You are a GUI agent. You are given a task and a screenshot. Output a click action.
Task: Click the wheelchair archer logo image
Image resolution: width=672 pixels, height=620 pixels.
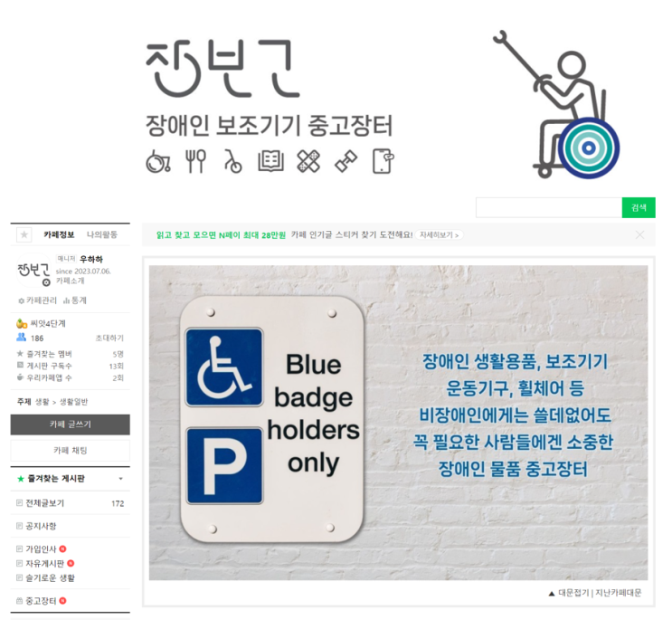point(557,105)
